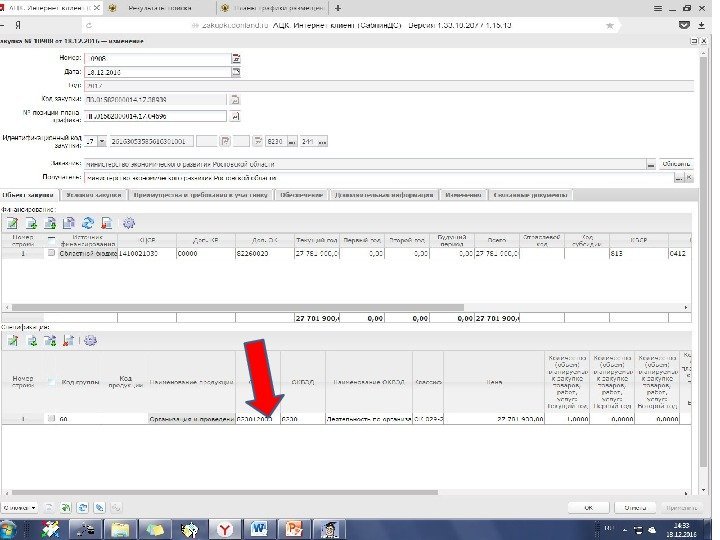720x540 pixels.
Task: Open the dropdown at bottom-left of the form
Action: tap(19, 507)
